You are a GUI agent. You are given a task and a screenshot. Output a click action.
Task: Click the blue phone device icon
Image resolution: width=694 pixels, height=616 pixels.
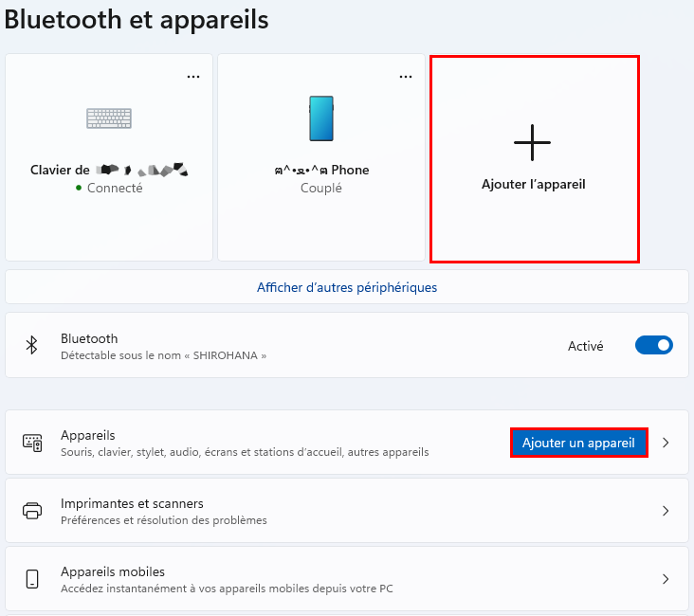(x=320, y=118)
